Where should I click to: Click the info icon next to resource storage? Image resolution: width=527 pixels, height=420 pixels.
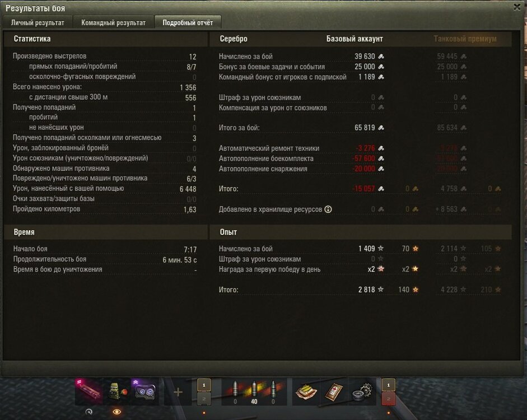click(328, 209)
